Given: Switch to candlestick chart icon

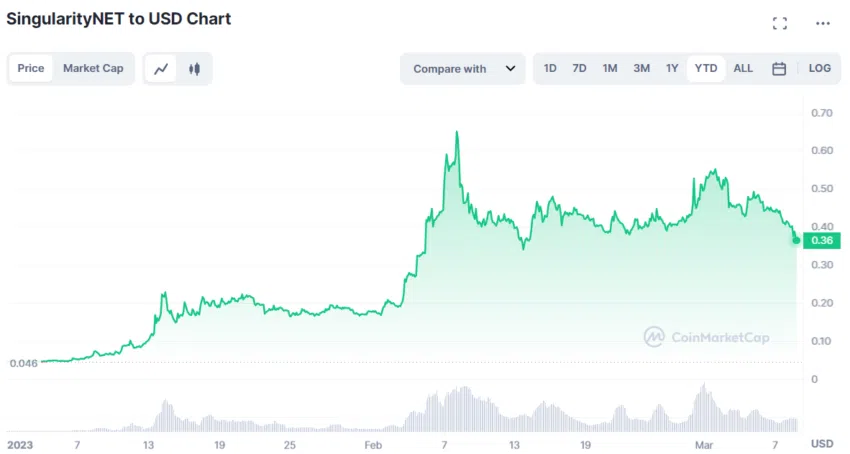Looking at the screenshot, I should tap(195, 69).
